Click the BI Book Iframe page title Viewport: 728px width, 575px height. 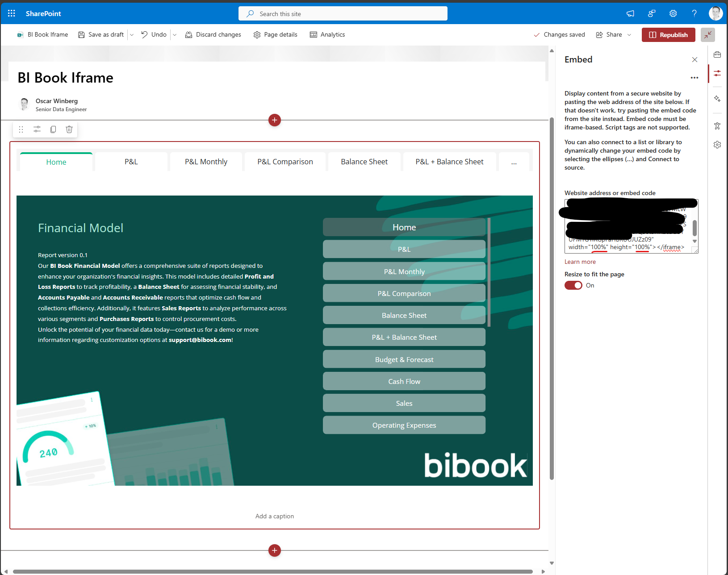(66, 78)
